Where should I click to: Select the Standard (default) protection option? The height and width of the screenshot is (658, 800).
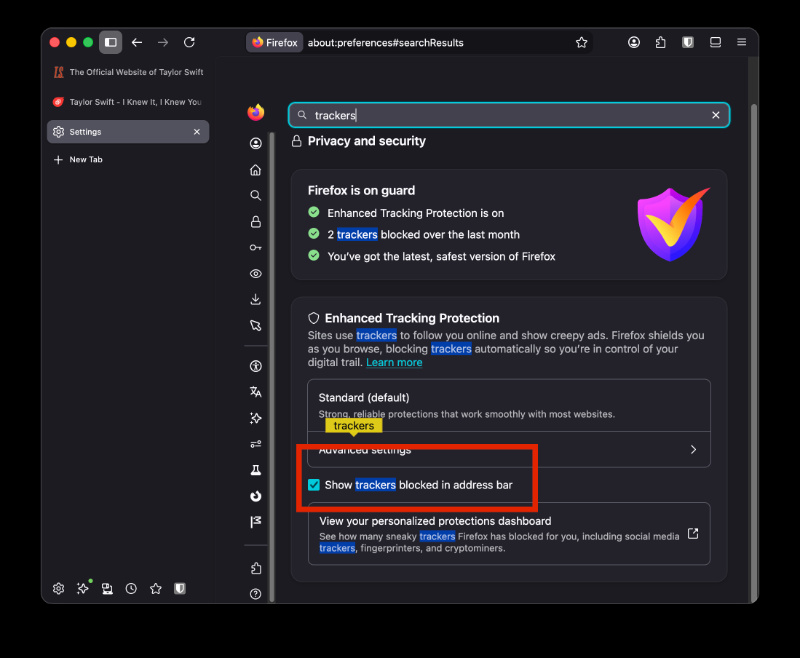click(x=509, y=406)
